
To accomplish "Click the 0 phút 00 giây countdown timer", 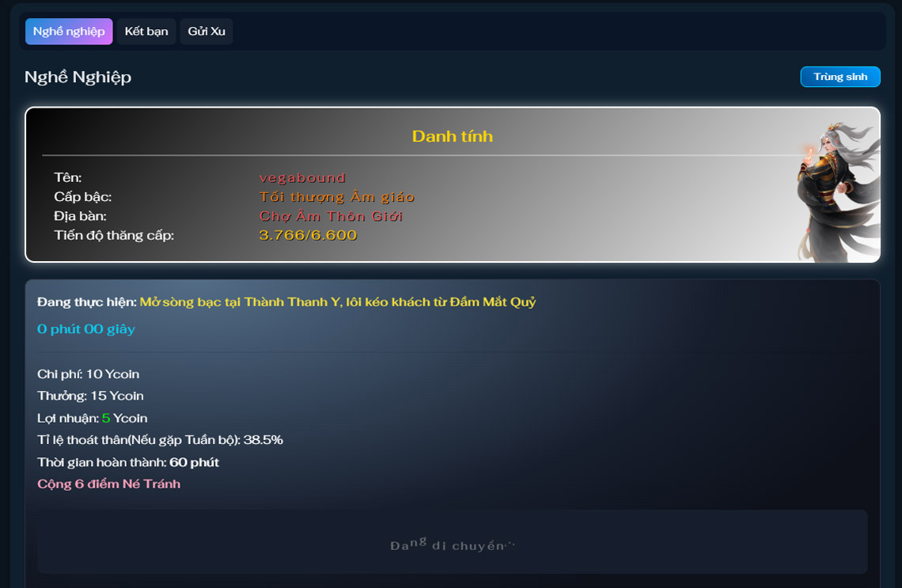I will coord(86,329).
